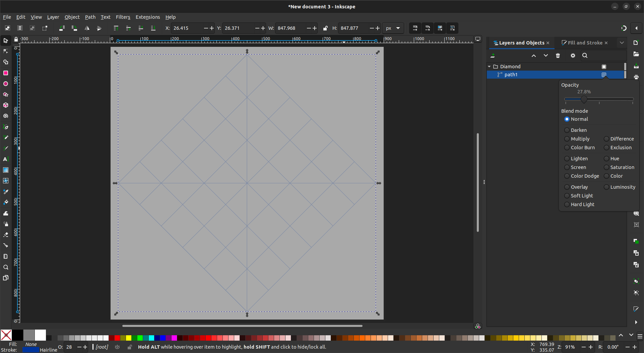Select the Calligraphy tool
This screenshot has width=644, height=353.
tap(6, 148)
